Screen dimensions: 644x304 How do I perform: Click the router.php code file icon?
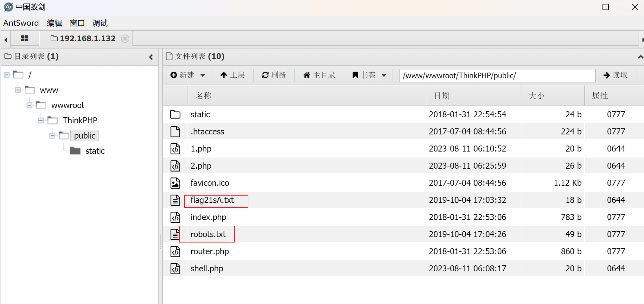click(175, 251)
